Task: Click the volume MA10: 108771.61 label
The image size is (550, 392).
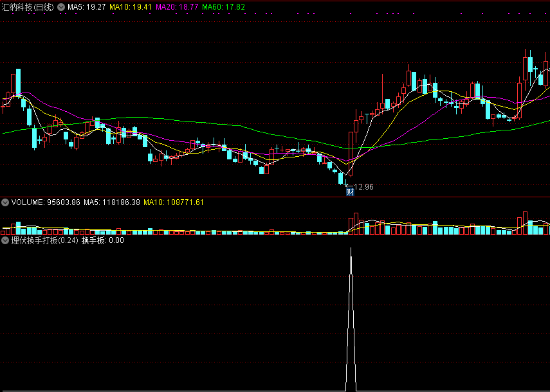Action: tap(174, 202)
